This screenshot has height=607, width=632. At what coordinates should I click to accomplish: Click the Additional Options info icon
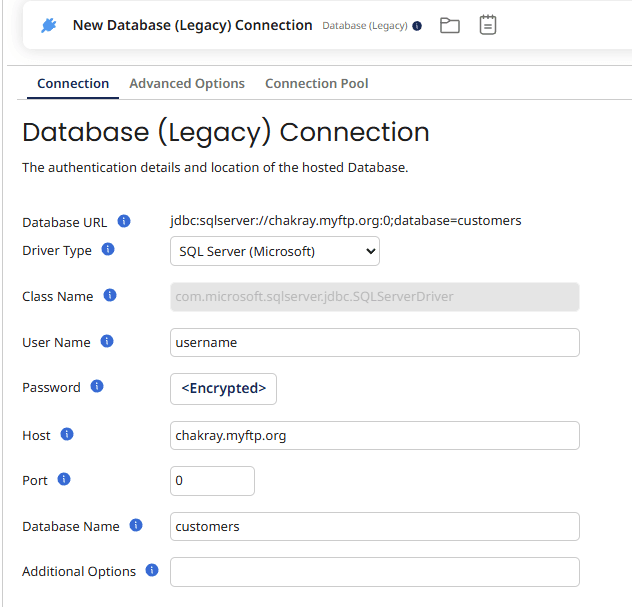pyautogui.click(x=152, y=571)
